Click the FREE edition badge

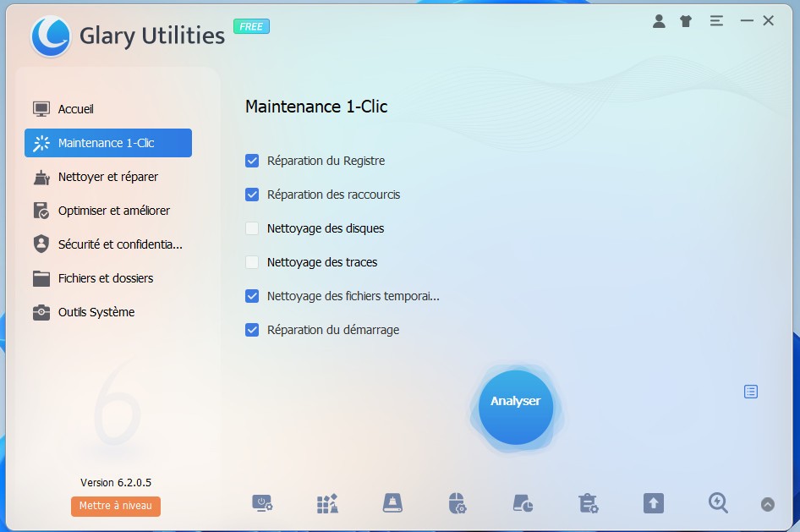(x=251, y=26)
